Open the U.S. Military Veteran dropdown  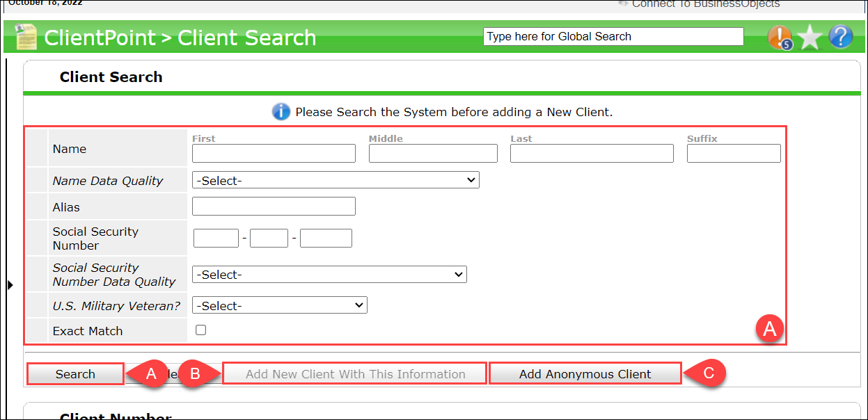point(280,305)
